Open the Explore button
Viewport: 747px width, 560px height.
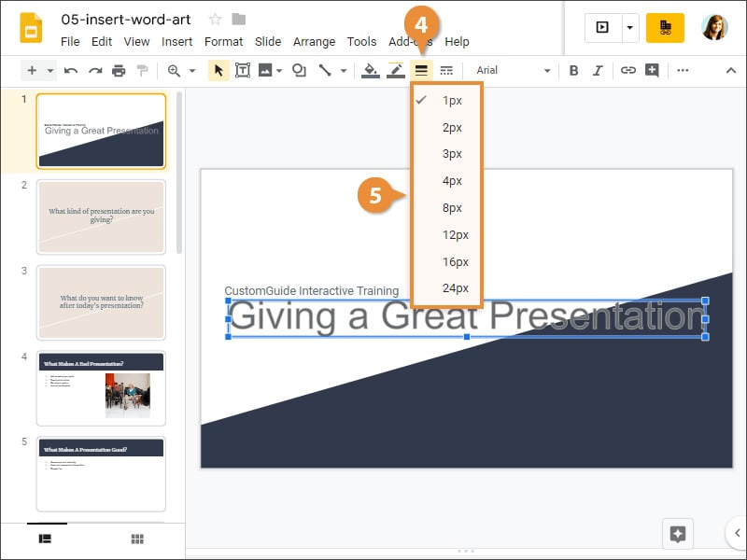[678, 534]
